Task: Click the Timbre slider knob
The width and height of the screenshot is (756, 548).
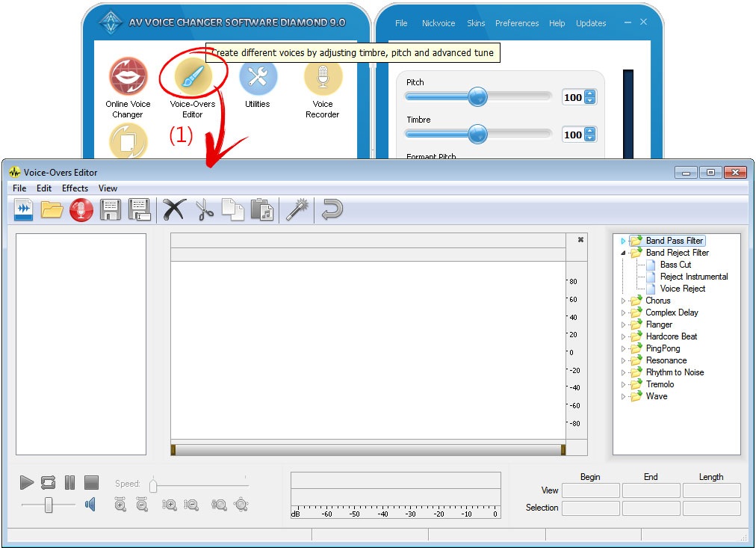Action: coord(478,134)
